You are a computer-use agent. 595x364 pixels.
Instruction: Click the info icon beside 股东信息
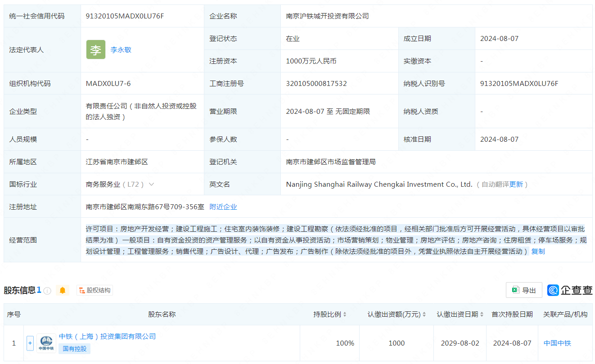(47, 291)
